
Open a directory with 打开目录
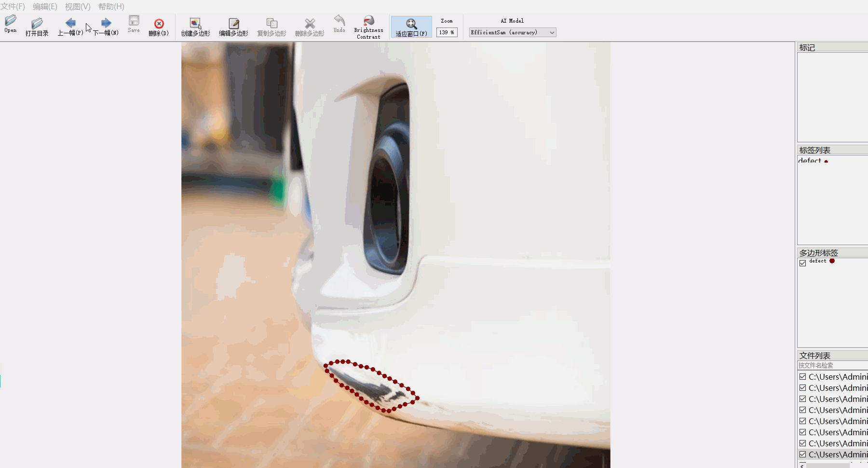pyautogui.click(x=37, y=27)
